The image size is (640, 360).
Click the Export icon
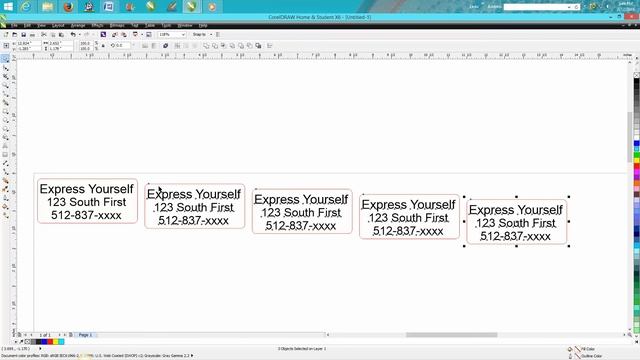coord(124,35)
